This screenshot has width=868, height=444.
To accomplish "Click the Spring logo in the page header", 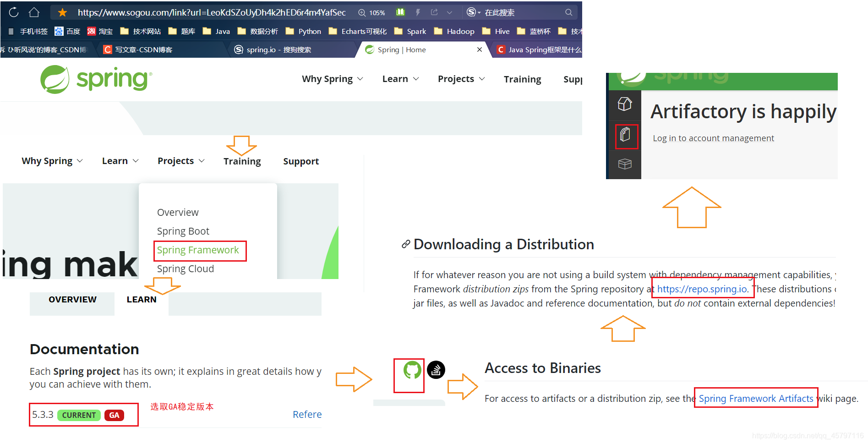I will coord(96,79).
